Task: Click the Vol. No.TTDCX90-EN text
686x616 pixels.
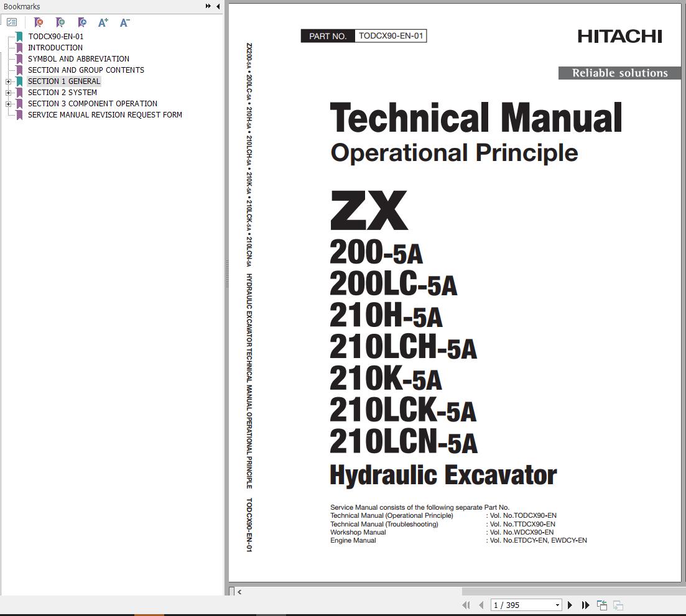Action: pyautogui.click(x=522, y=524)
